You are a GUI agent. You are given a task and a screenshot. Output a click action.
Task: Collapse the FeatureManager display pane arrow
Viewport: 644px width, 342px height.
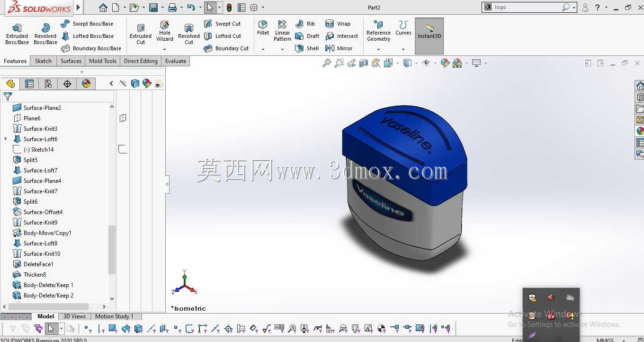coord(111,83)
